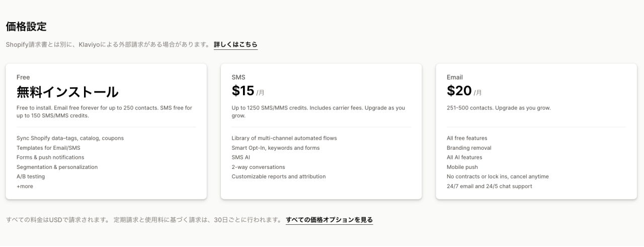Viewport: 644px width, 247px height.
Task: Click the A/B testing feature line
Action: click(31, 177)
